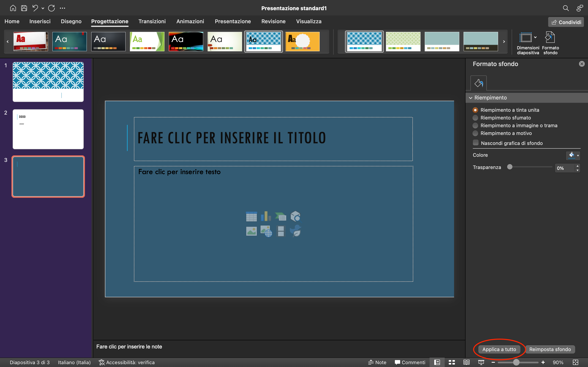Viewport: 588px width, 367px height.
Task: Insert a table via the placeholder icon
Action: point(252,217)
